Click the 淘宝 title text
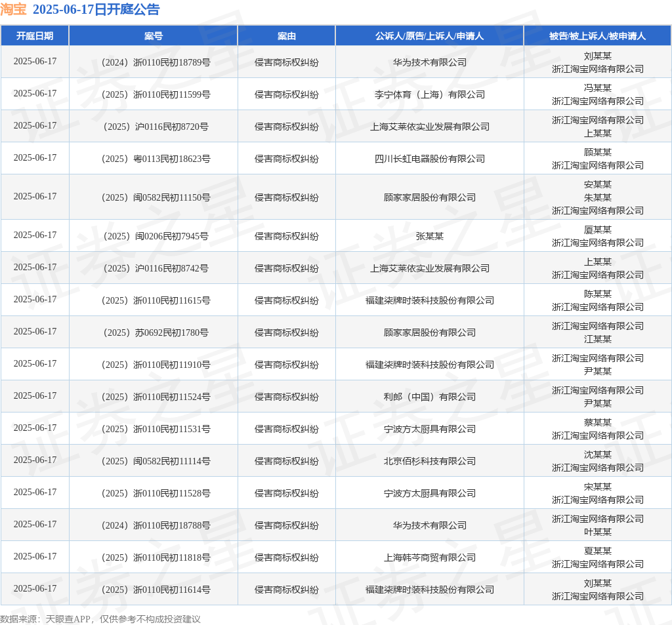Image resolution: width=672 pixels, height=625 pixels. tap(13, 9)
